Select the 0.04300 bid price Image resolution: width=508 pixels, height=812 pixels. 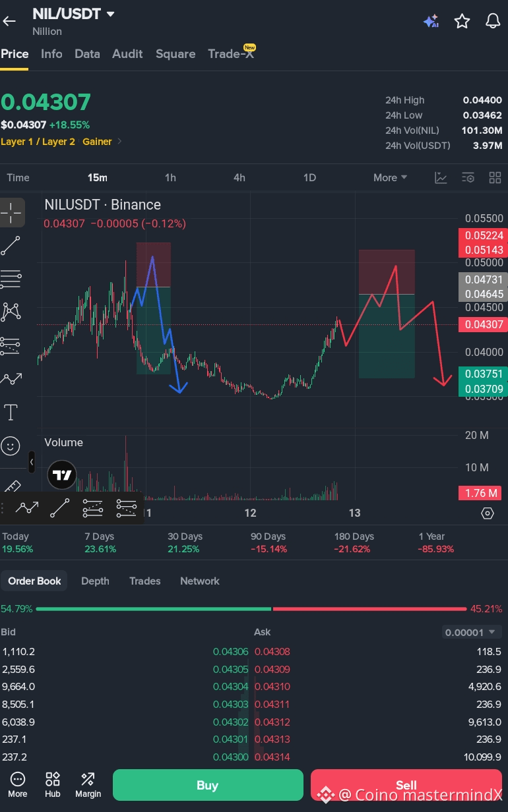[x=230, y=757]
